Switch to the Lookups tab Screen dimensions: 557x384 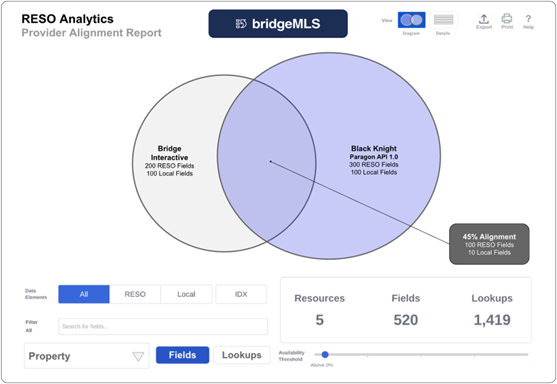click(242, 355)
